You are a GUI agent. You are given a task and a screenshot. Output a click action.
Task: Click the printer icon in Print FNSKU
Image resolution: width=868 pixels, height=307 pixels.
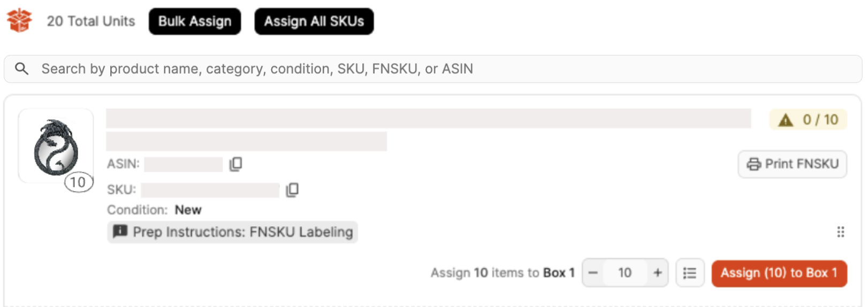coord(753,164)
